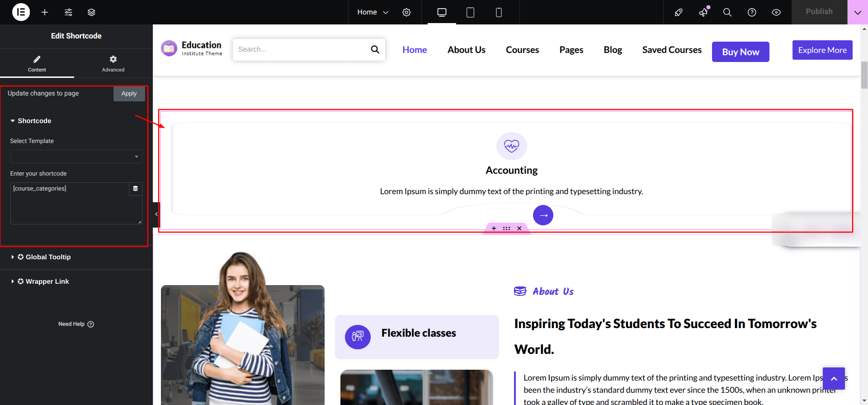The height and width of the screenshot is (405, 868).
Task: Click the page vertical scrollbar thumb
Action: 864,75
